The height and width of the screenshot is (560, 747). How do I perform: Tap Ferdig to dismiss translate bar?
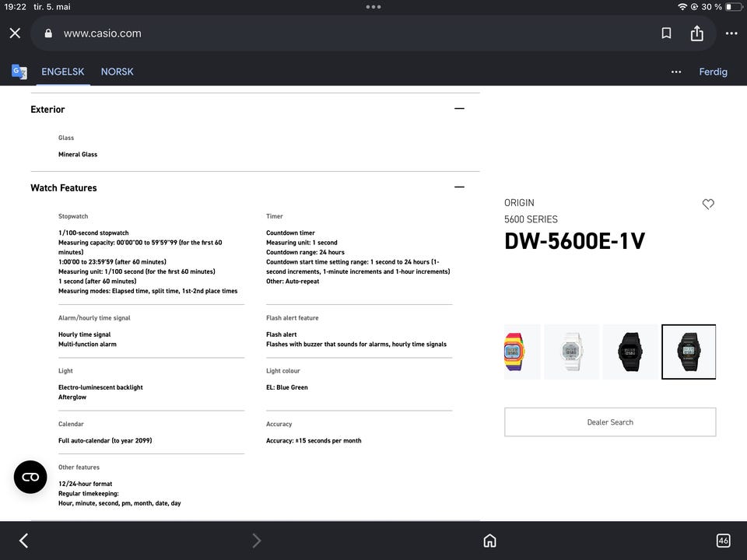[x=714, y=72]
